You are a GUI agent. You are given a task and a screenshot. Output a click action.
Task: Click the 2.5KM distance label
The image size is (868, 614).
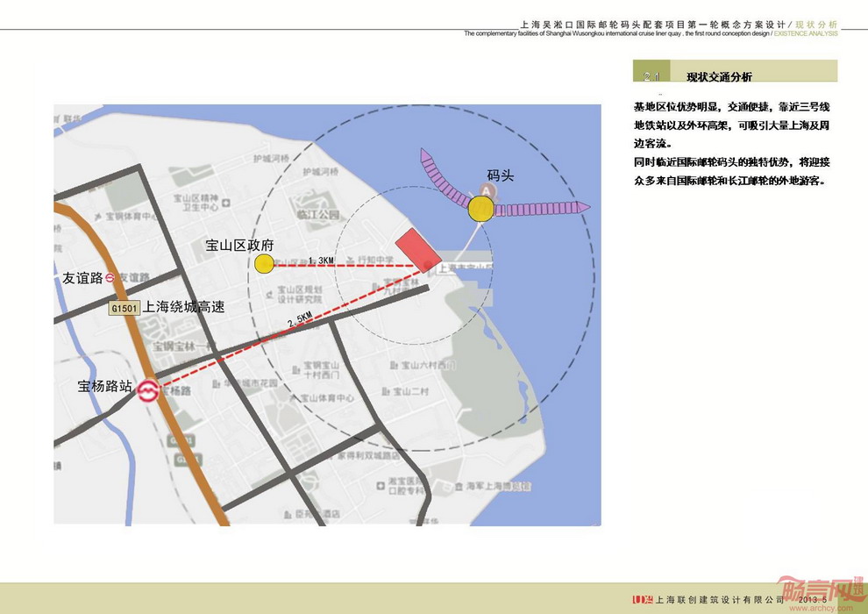coord(300,324)
